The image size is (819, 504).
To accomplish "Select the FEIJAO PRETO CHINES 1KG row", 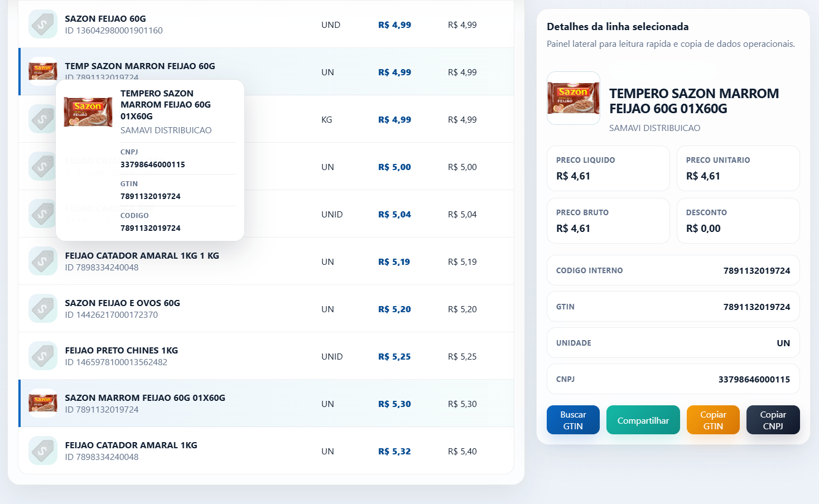I will click(266, 356).
